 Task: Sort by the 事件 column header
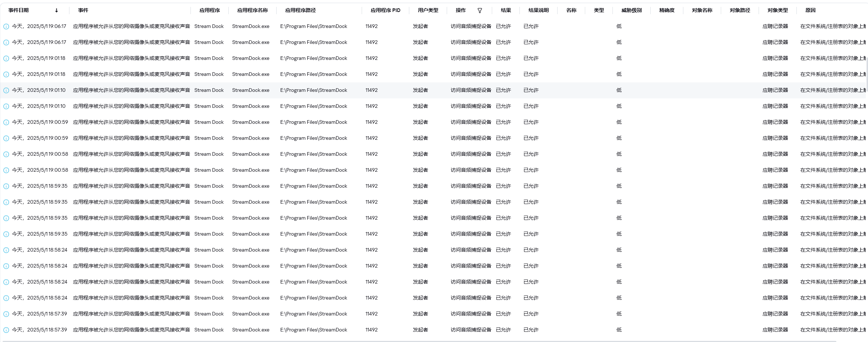83,10
